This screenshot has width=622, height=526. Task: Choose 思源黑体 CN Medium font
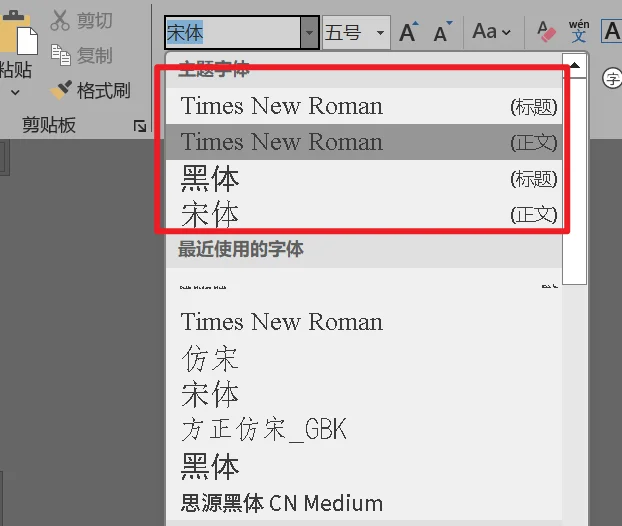364,503
